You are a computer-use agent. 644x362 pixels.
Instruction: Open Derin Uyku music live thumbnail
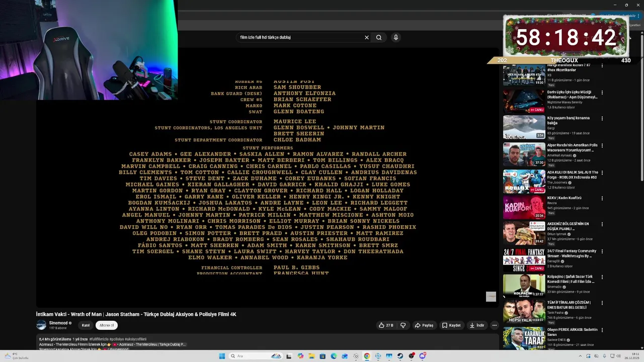tap(524, 101)
